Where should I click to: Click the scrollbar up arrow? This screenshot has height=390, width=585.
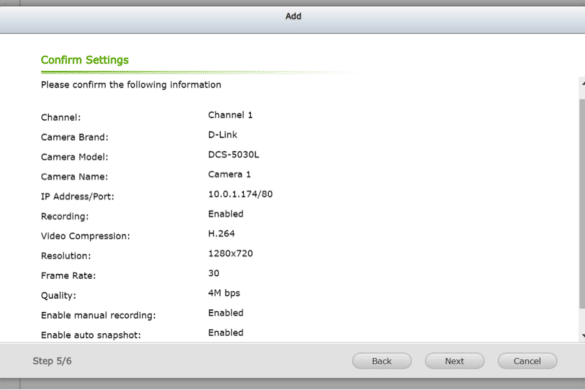point(583,84)
